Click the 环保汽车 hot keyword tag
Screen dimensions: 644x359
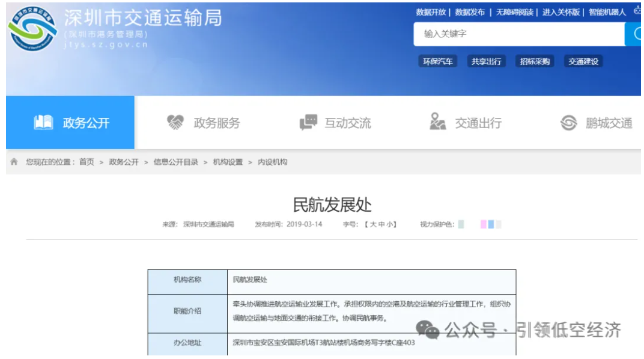click(438, 61)
